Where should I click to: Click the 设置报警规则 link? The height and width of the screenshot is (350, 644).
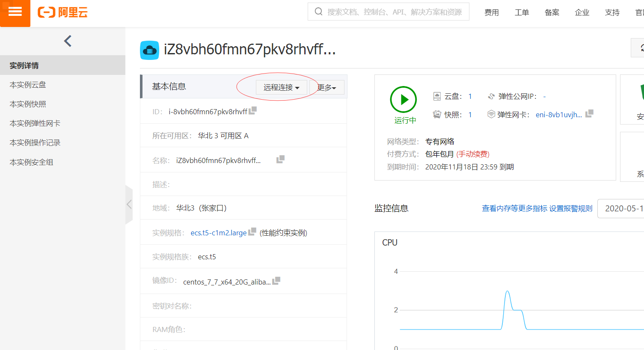coord(571,208)
